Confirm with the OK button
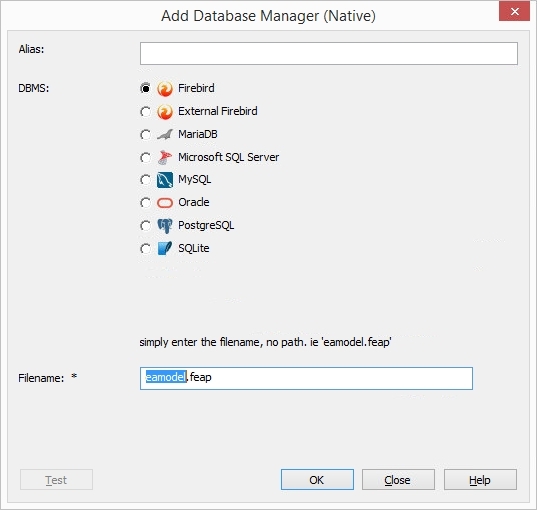 pos(317,480)
